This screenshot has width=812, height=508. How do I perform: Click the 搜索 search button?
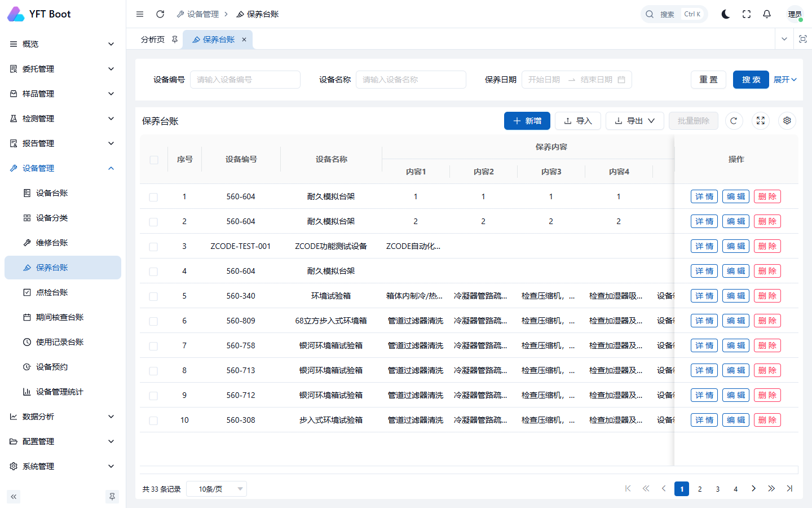751,80
